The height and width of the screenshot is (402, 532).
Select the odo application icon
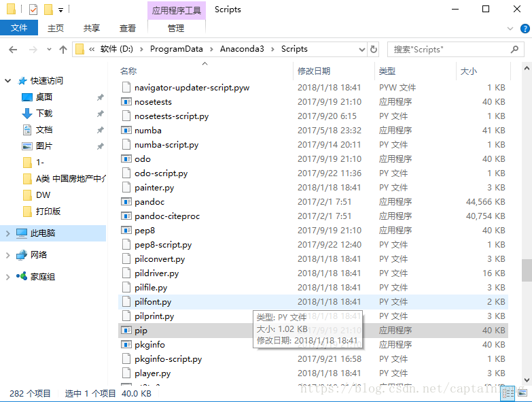126,158
